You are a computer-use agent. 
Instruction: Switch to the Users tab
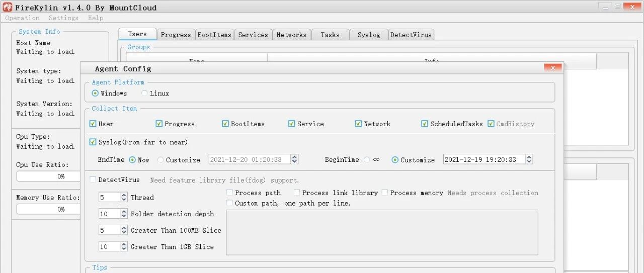tap(137, 34)
